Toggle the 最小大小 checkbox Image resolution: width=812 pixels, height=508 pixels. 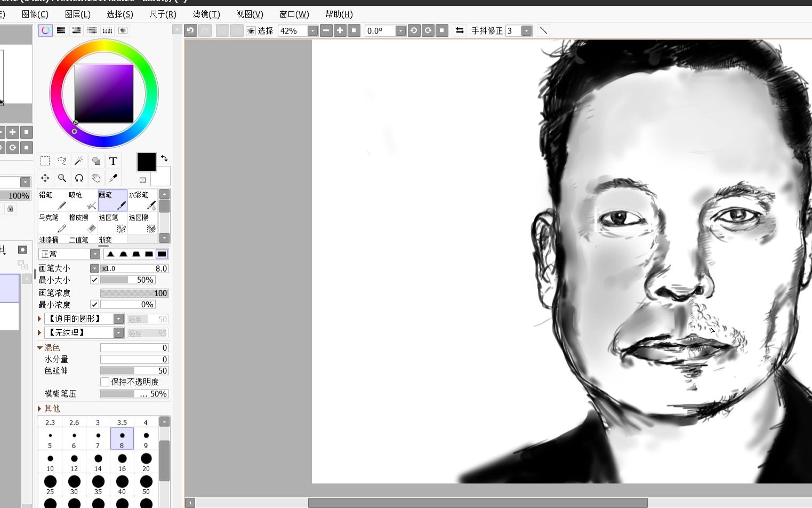tap(94, 280)
